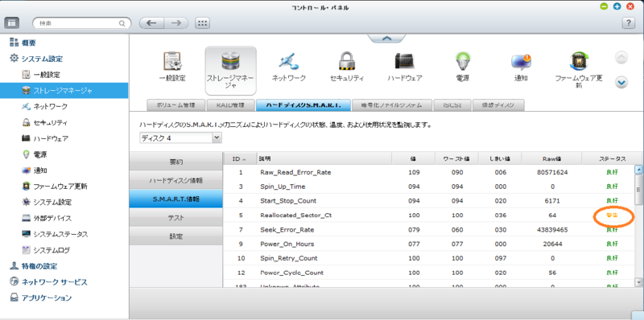Click the scroll-up circle beside the icon row
The image size is (644, 320).
coord(621,57)
